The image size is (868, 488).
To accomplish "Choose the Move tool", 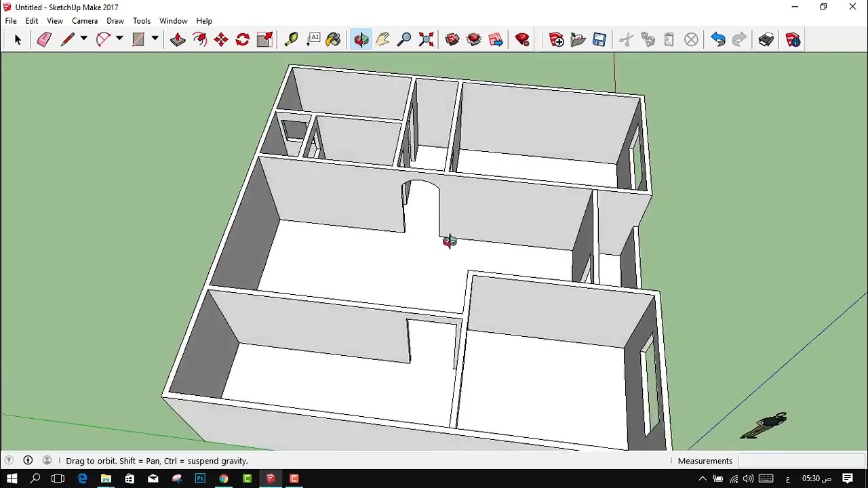I will tap(221, 40).
